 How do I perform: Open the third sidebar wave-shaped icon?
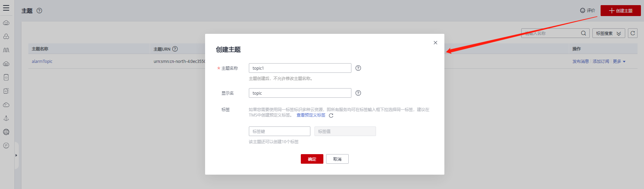coord(6,50)
